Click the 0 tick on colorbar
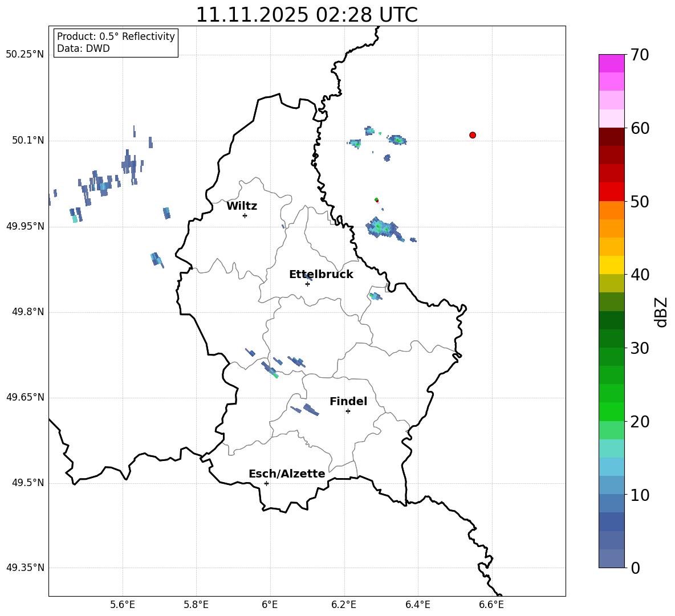675x616 pixels. tap(636, 568)
